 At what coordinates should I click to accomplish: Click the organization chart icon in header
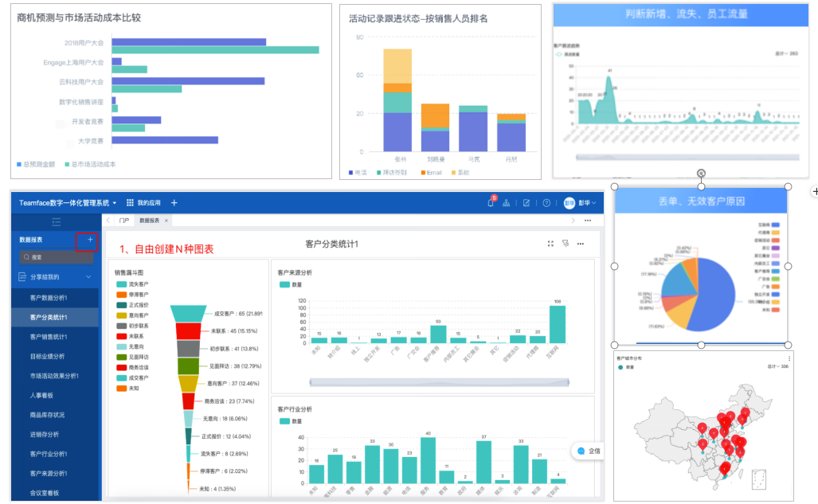(506, 203)
